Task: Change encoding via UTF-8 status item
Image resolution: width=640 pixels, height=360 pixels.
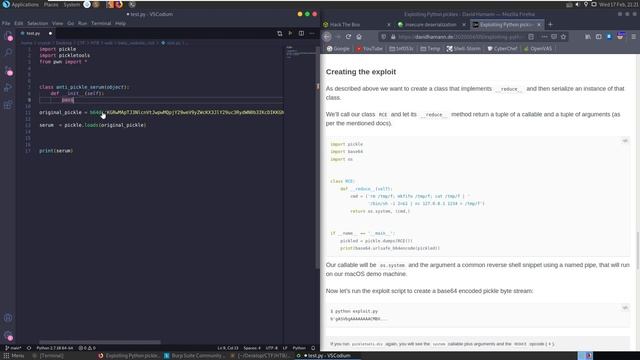Action: [x=271, y=348]
